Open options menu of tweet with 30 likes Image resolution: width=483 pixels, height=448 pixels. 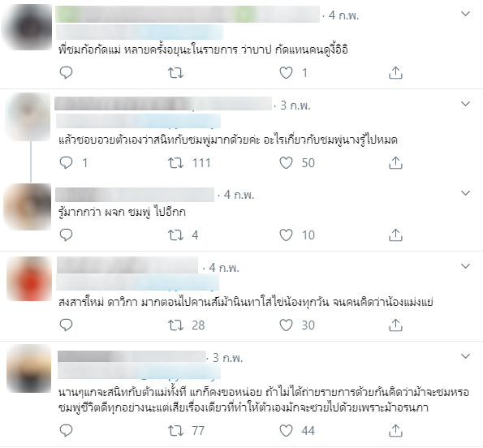click(x=465, y=266)
